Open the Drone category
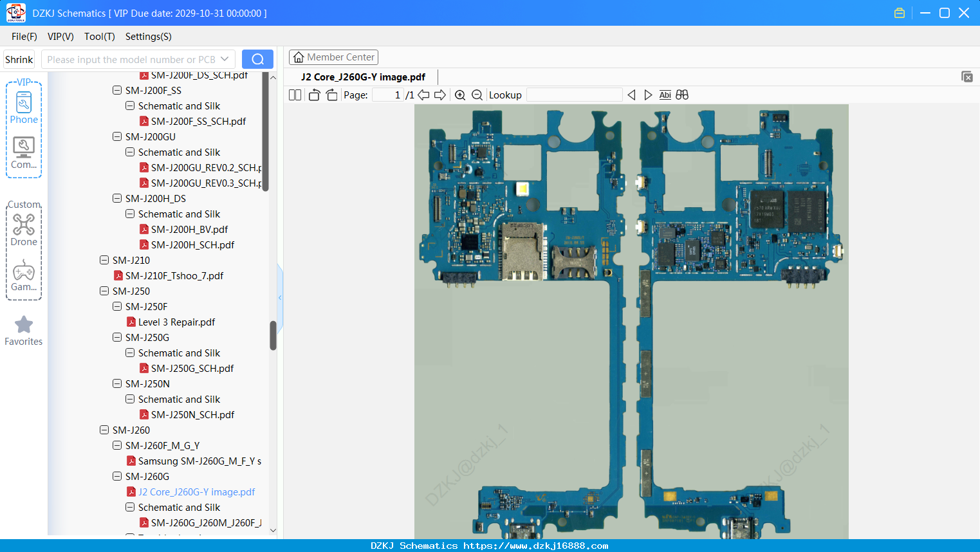980x552 pixels. 24,230
